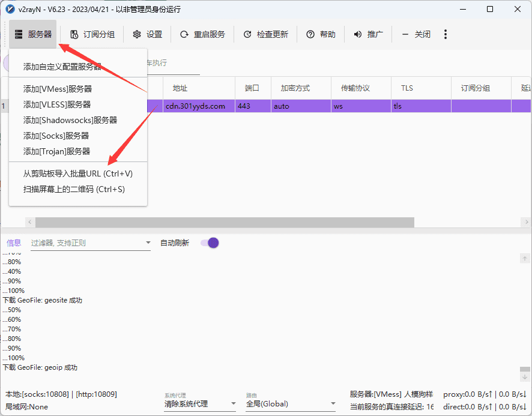Open the 帮助 help menu
Screen dimensions: 532x416
321,34
